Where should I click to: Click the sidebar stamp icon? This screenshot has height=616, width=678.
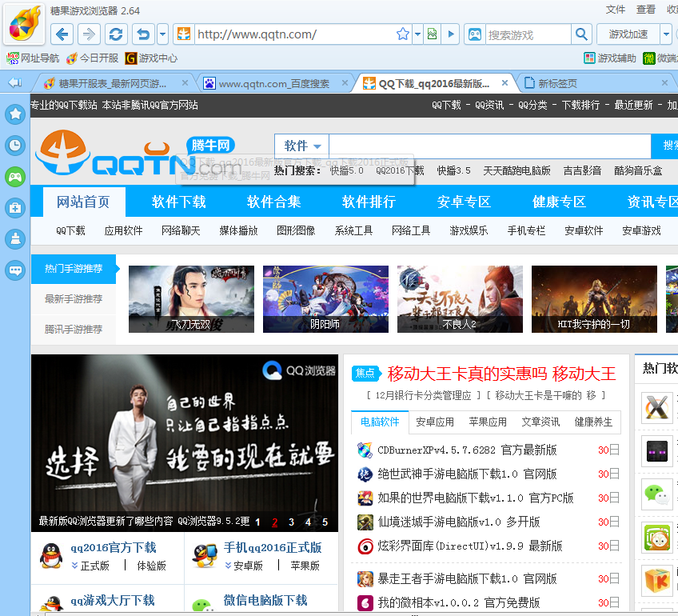(15, 238)
